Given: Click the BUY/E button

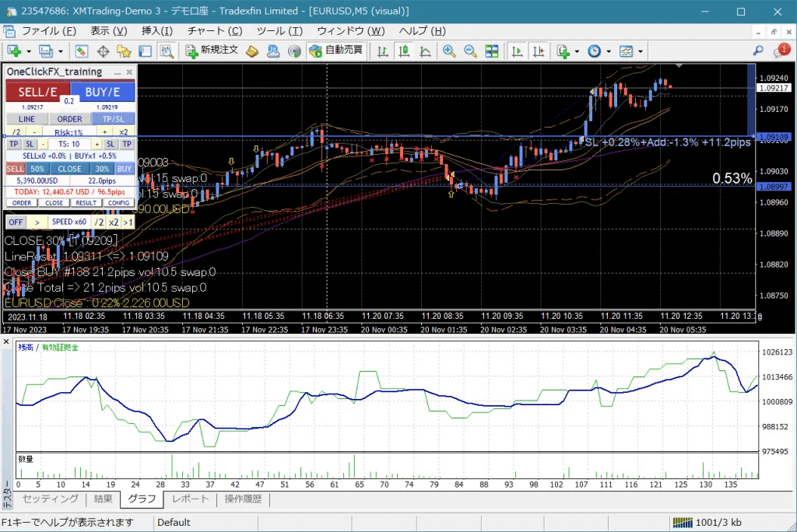Looking at the screenshot, I should [103, 92].
